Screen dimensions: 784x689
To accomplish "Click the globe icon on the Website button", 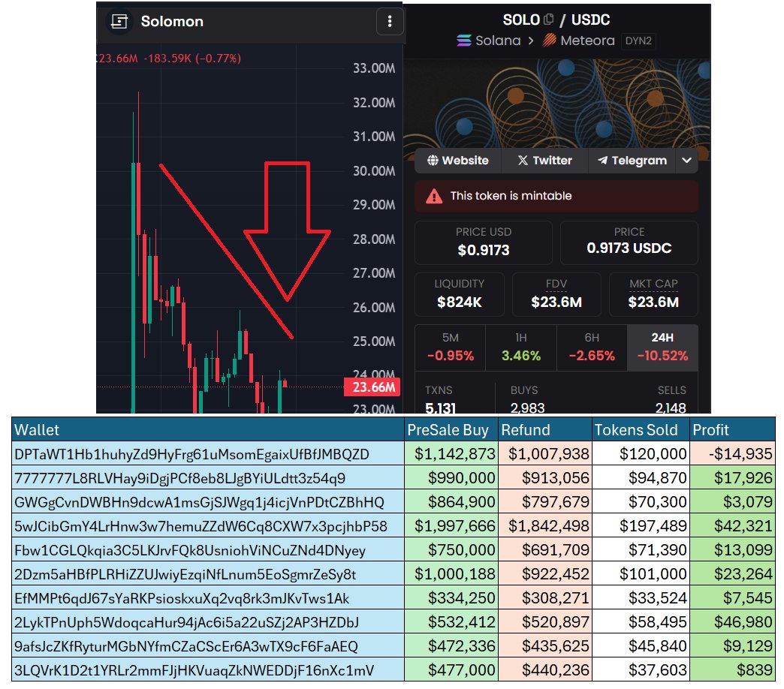I will pyautogui.click(x=435, y=160).
